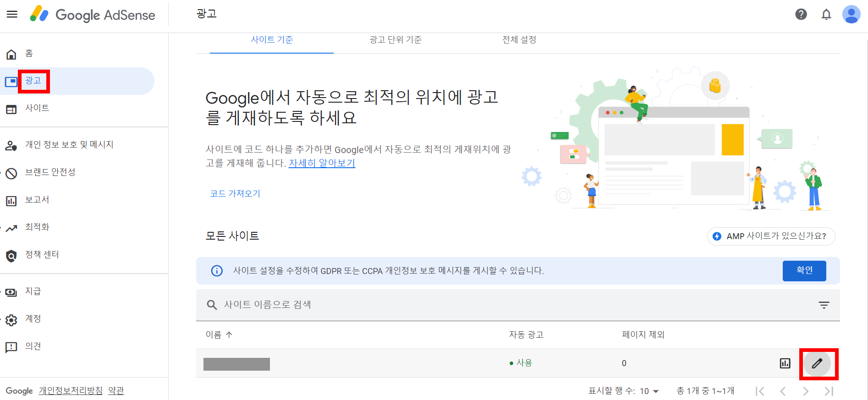Switch to the 광고 단위 기준 tab

[x=396, y=40]
